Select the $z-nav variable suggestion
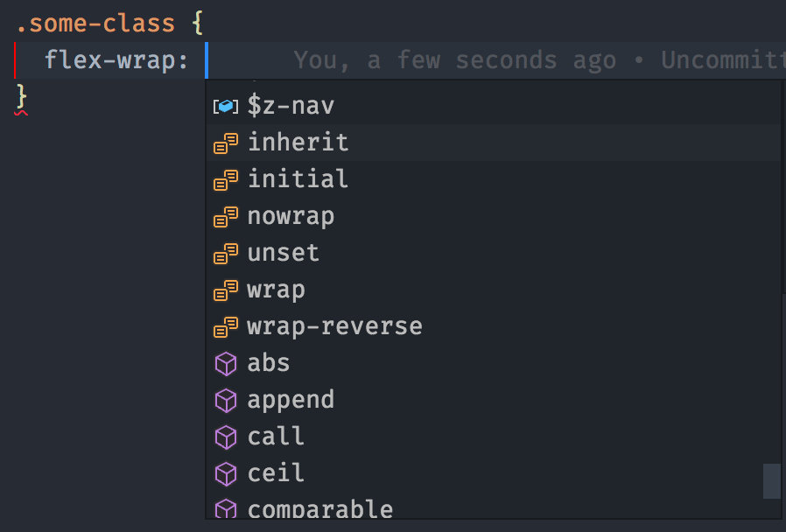The image size is (786, 532). coord(291,105)
